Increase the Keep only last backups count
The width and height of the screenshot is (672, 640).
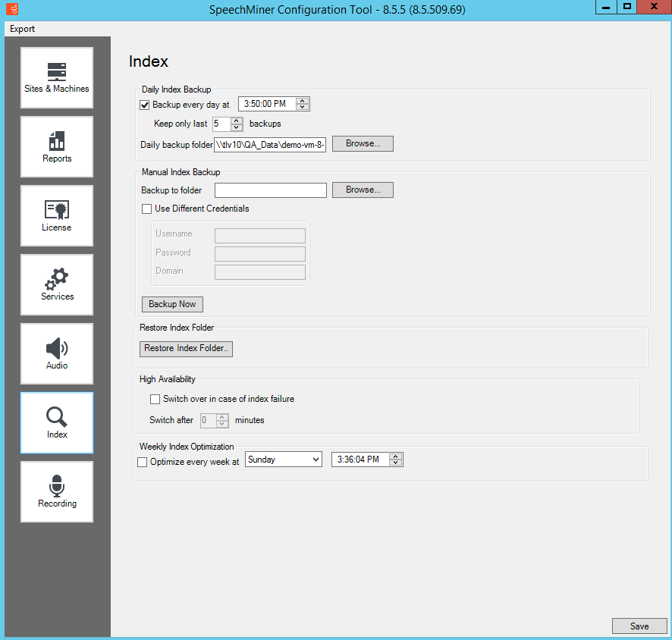pyautogui.click(x=237, y=120)
